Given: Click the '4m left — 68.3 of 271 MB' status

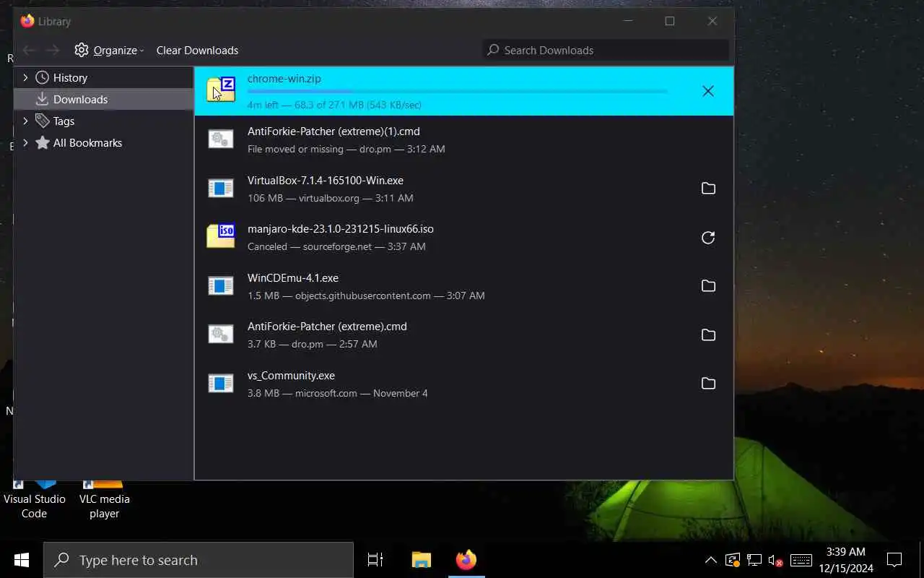Looking at the screenshot, I should [x=334, y=105].
